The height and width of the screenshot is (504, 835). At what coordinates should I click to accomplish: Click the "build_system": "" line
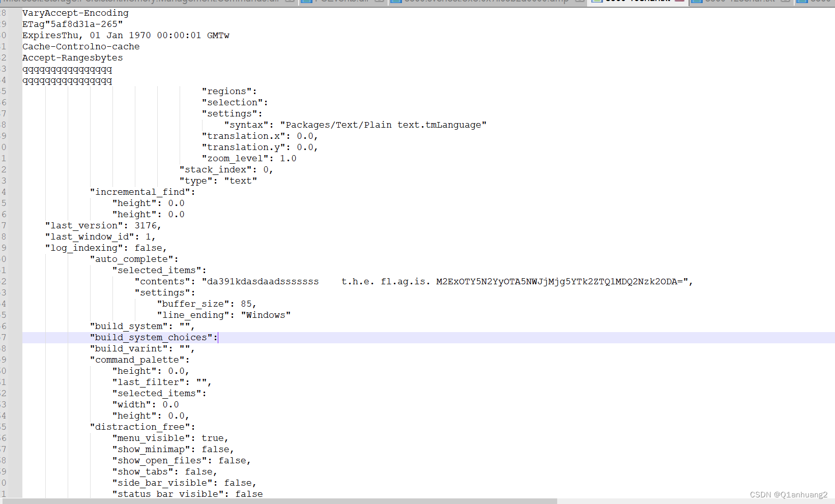[142, 327]
